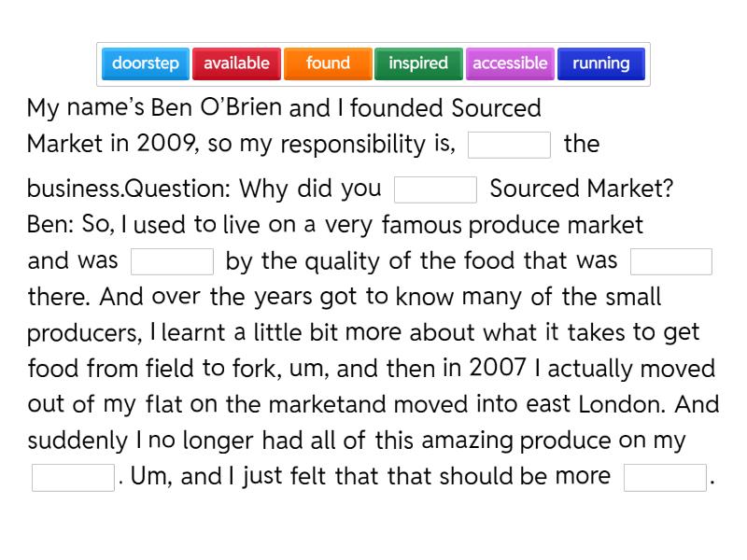This screenshot has height=560, width=747.
Task: Click the blank after 'Why did you'
Action: [435, 189]
